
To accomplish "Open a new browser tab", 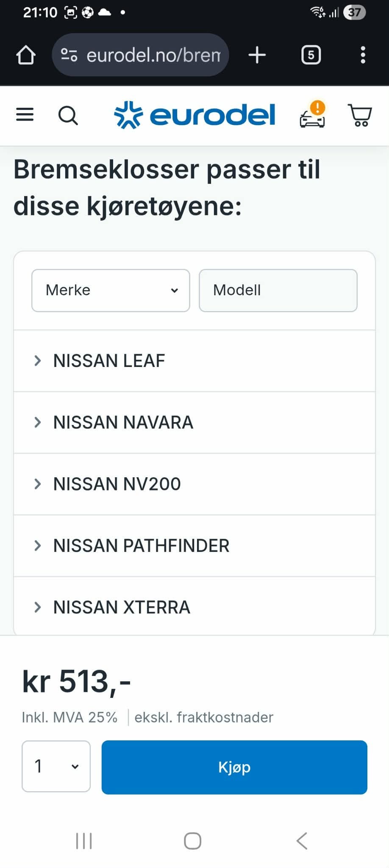I will click(x=257, y=55).
